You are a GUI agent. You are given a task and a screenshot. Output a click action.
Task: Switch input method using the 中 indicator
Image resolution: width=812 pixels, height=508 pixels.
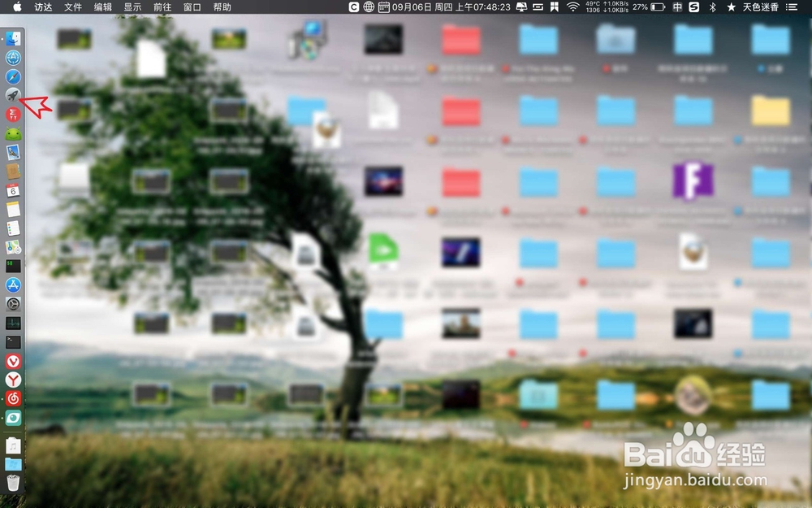click(676, 7)
